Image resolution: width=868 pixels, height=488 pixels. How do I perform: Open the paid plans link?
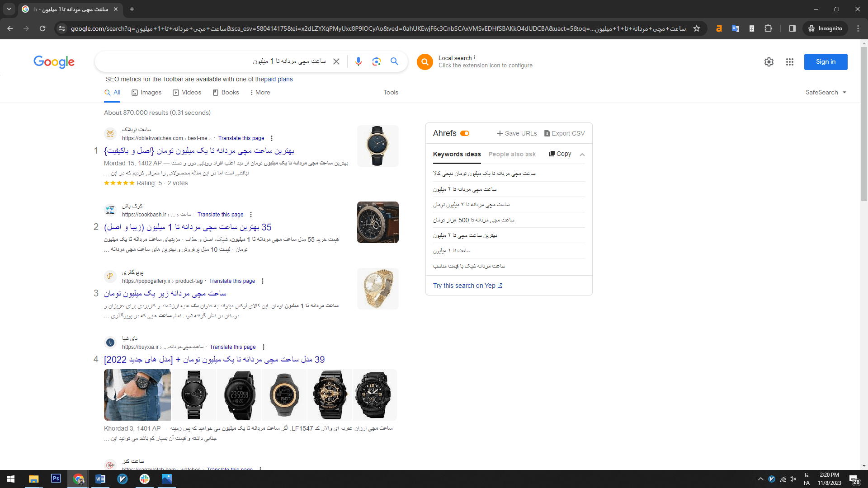coord(278,79)
